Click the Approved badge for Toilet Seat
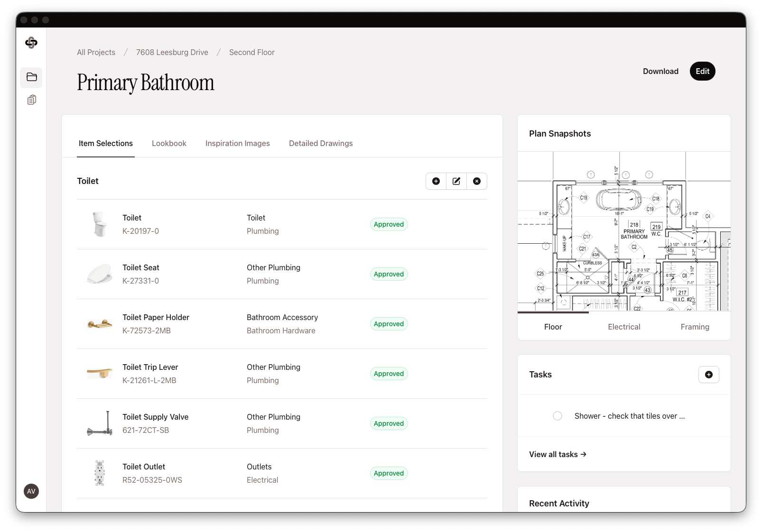Screen dimensions: 762x532 [389, 274]
